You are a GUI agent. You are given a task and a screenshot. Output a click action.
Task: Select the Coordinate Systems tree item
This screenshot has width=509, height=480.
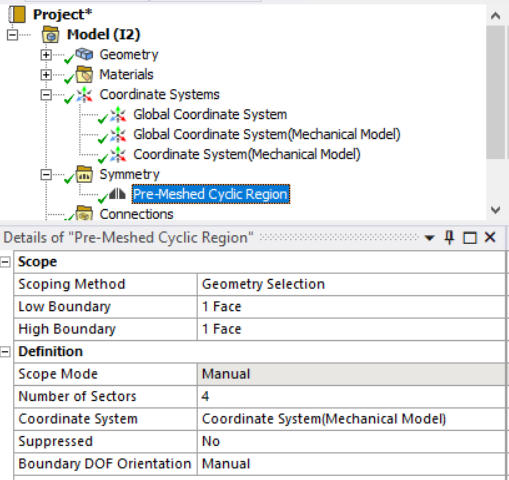click(159, 95)
